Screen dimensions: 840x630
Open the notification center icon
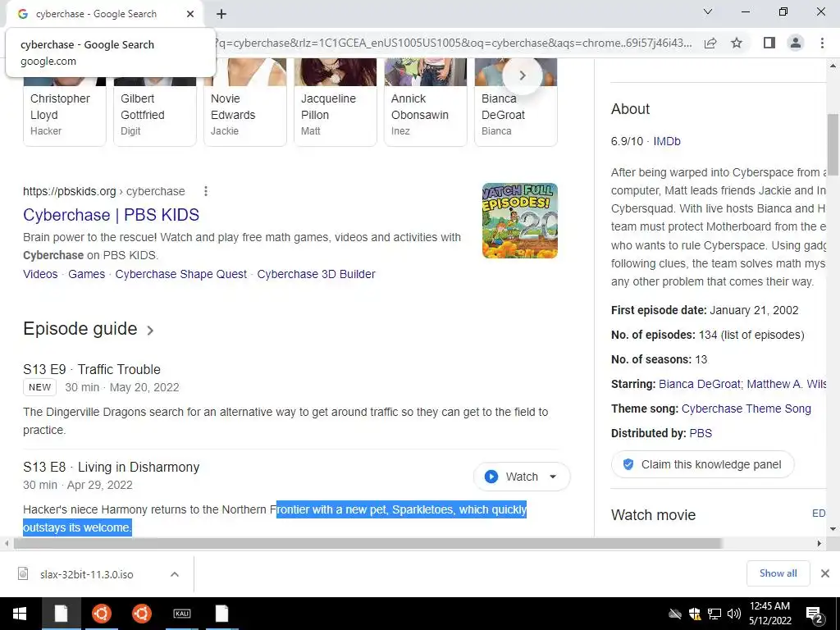815,614
